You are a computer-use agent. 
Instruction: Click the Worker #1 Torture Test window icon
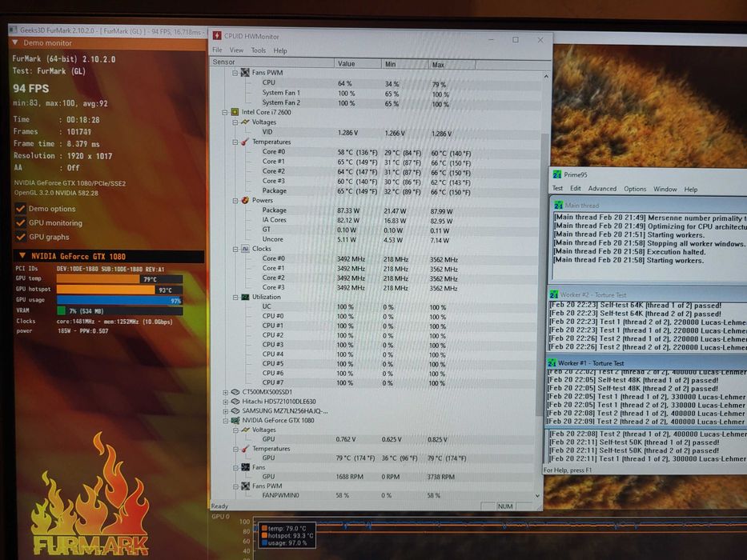[552, 363]
